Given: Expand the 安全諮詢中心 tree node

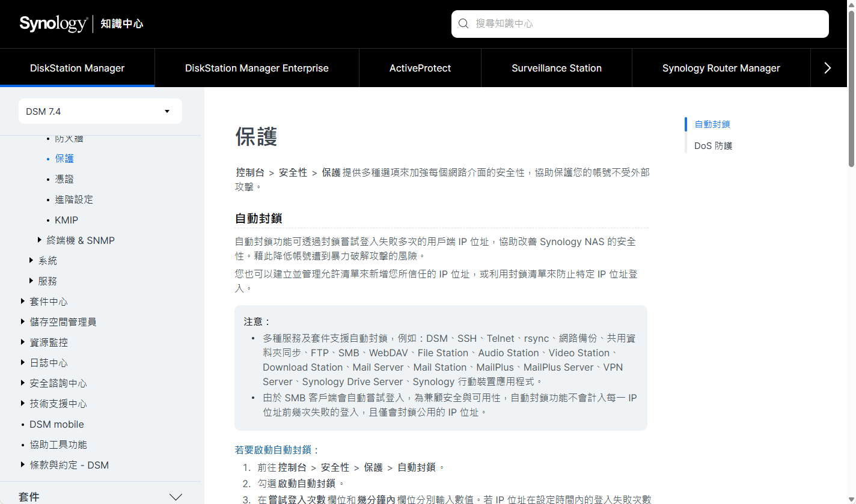Looking at the screenshot, I should point(23,383).
